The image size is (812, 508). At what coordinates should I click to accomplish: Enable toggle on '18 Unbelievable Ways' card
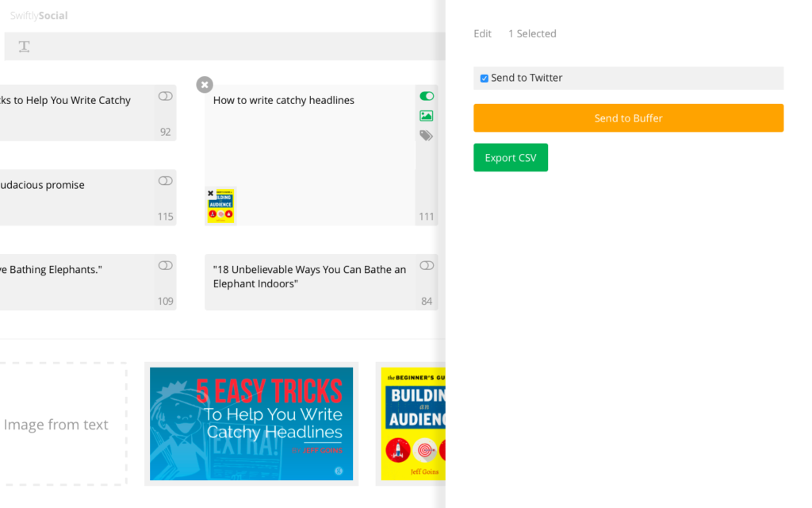[x=427, y=265]
